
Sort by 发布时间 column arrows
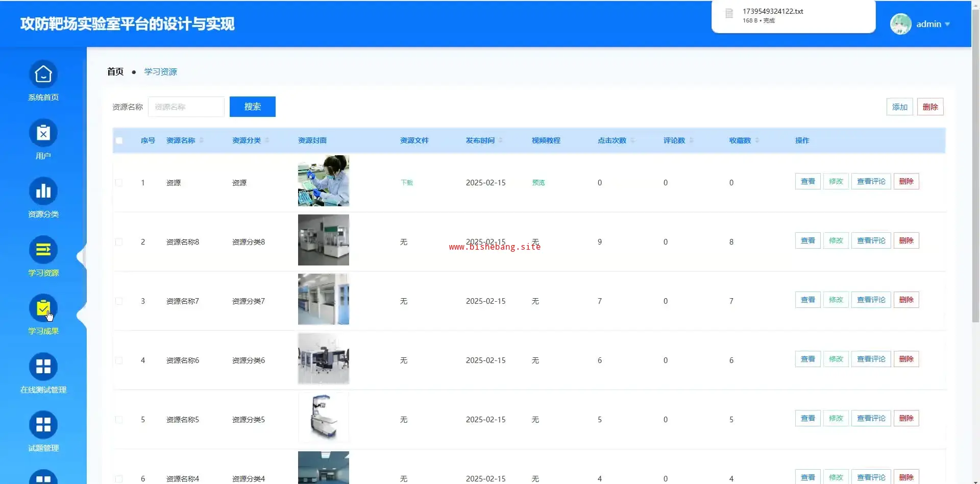click(x=501, y=140)
